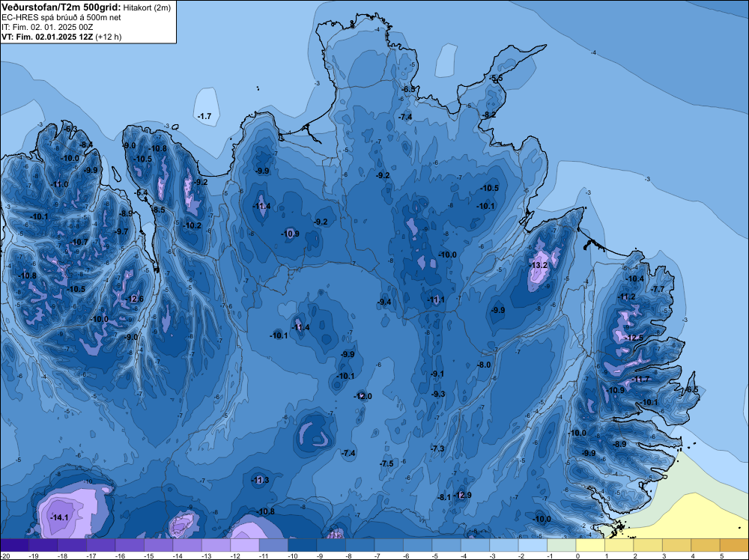Click the -5.5 temperature label
This screenshot has height=560, width=749.
point(497,79)
